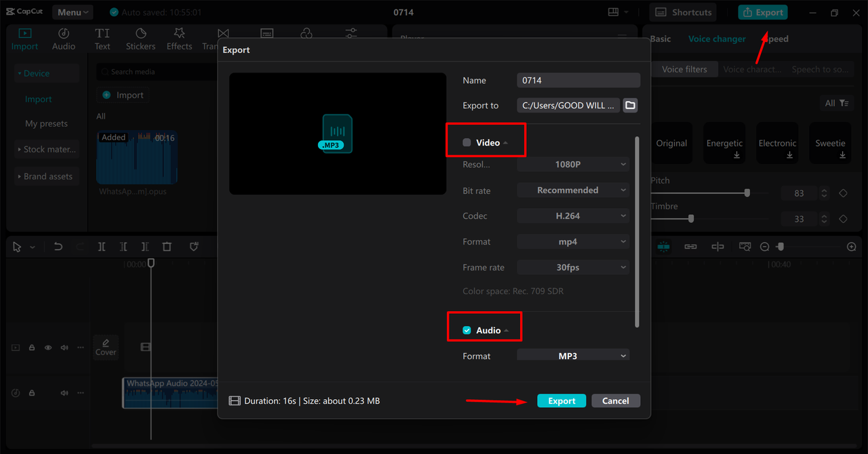
Task: Click the Split tool in timeline toolbar
Action: pyautogui.click(x=102, y=247)
